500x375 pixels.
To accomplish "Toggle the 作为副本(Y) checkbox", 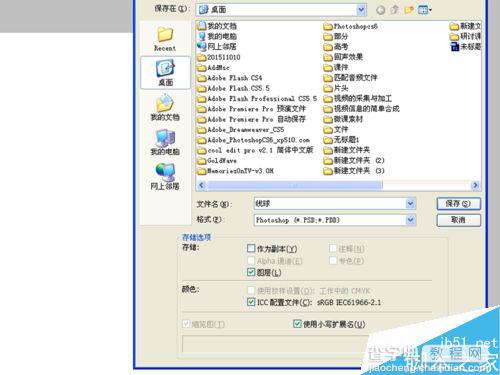I will pyautogui.click(x=251, y=248).
